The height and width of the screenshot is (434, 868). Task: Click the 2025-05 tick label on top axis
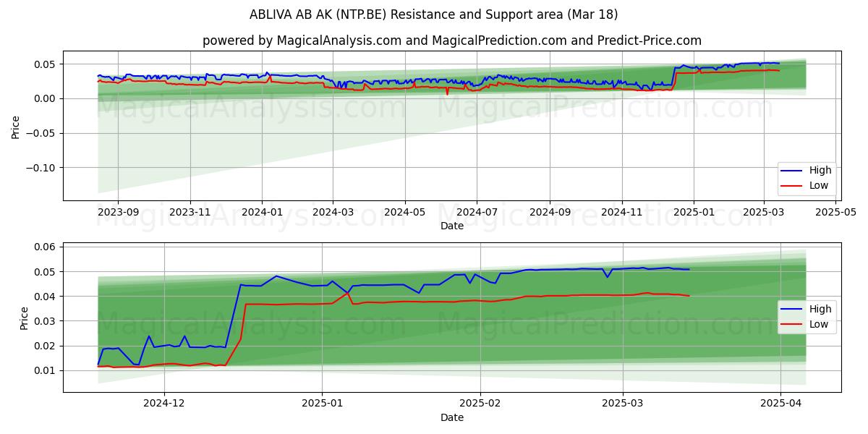click(x=836, y=213)
